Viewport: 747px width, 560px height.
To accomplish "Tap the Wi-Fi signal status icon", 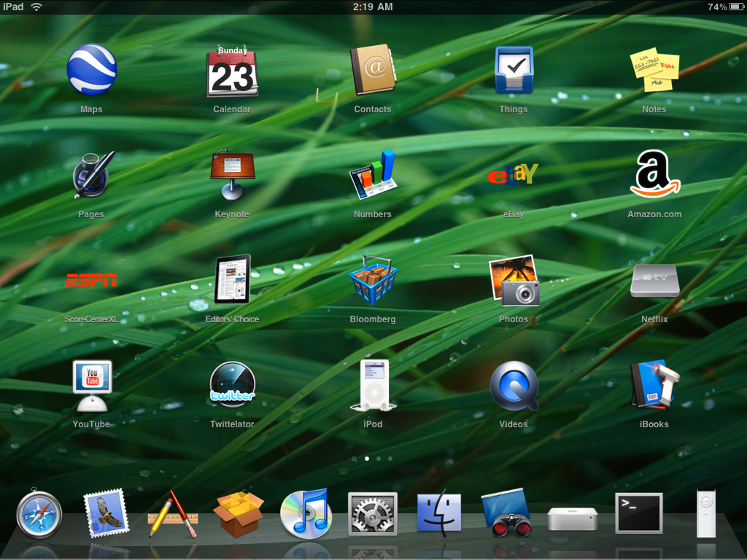I will point(36,7).
